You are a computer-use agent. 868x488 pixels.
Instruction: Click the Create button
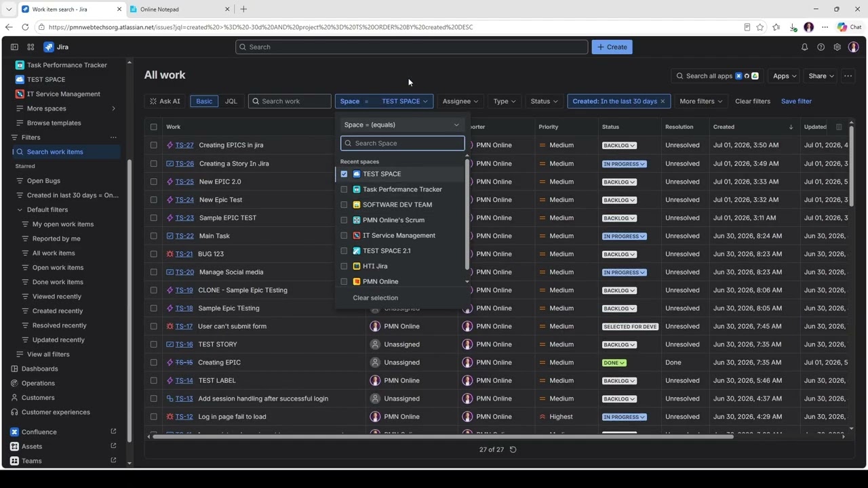point(612,47)
